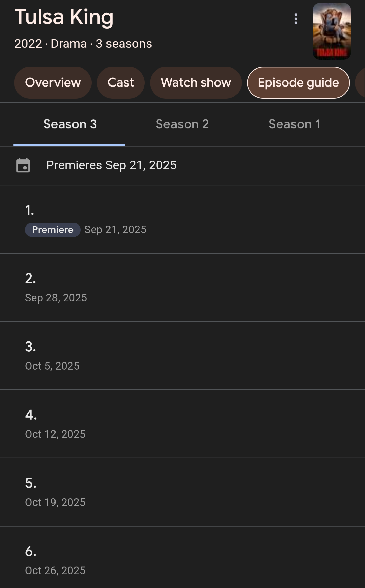Click the Premiere badge on episode 1
This screenshot has height=588, width=365.
(52, 230)
